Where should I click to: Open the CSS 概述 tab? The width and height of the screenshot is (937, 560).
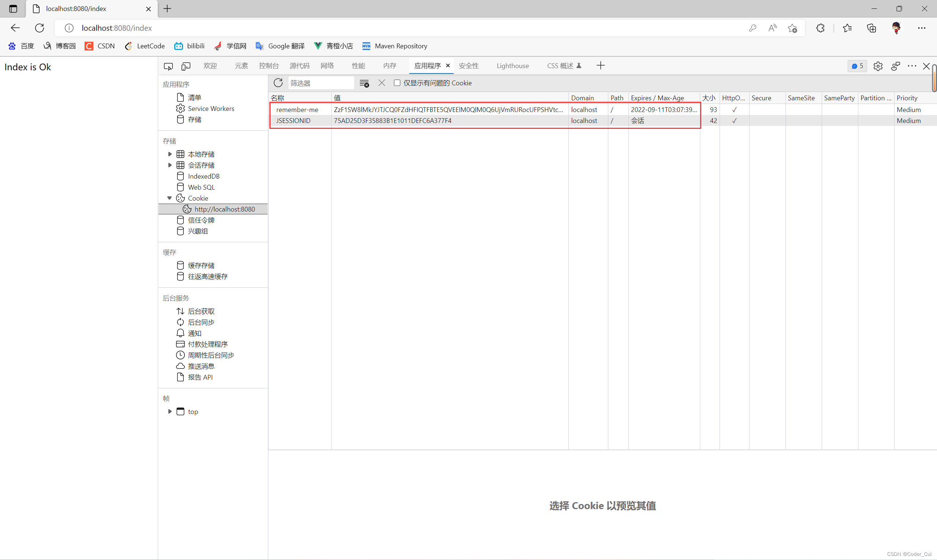(x=564, y=66)
